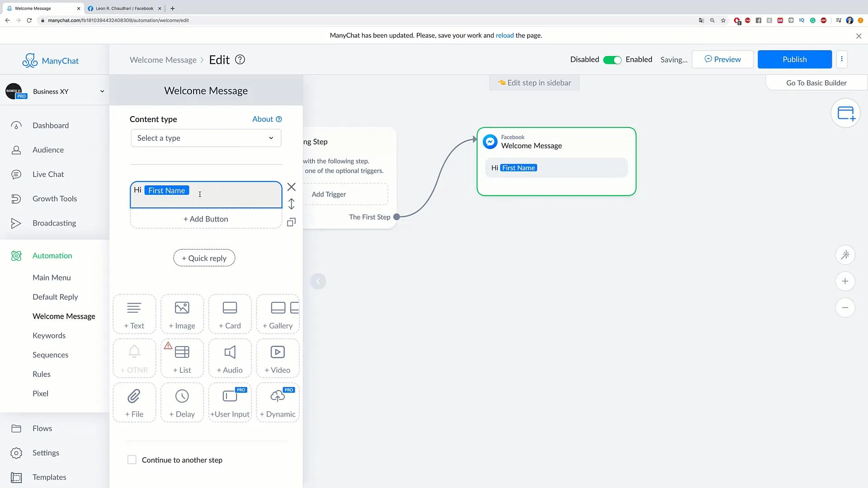Select the Welcome Message node on canvas

[557, 161]
